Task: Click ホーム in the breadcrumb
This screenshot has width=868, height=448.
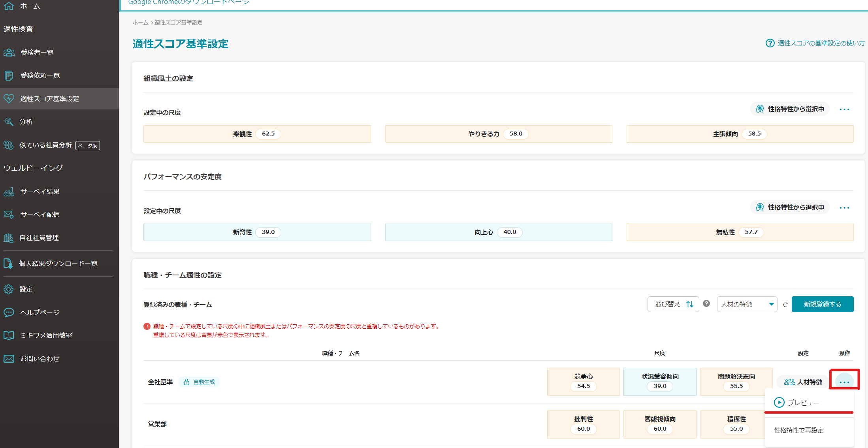Action: point(140,23)
